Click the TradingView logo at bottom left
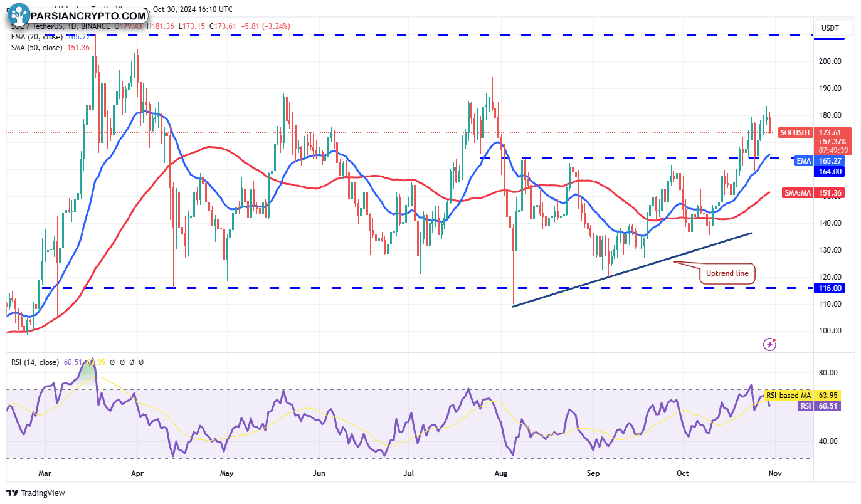The height and width of the screenshot is (504, 861). pyautogui.click(x=36, y=493)
